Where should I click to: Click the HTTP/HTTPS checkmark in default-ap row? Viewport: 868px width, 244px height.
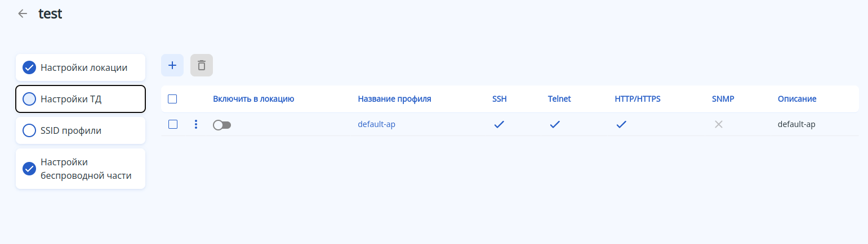[621, 124]
